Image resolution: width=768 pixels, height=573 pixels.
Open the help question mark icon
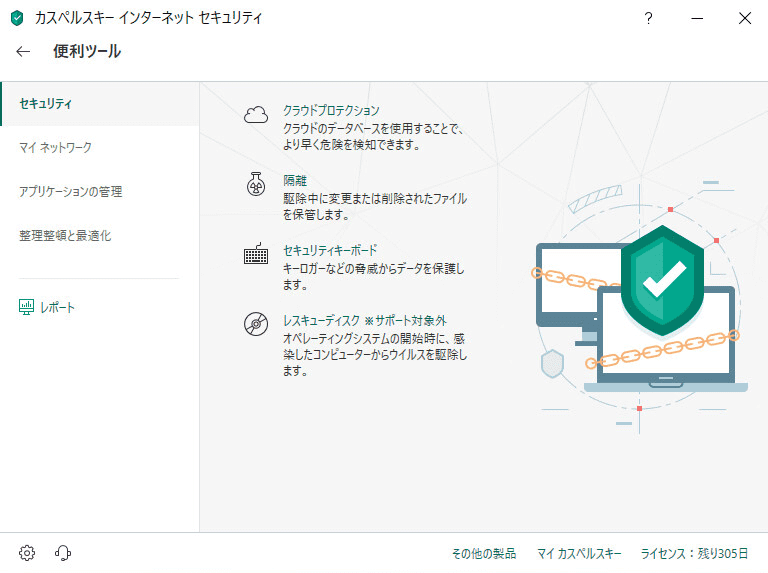click(x=648, y=18)
